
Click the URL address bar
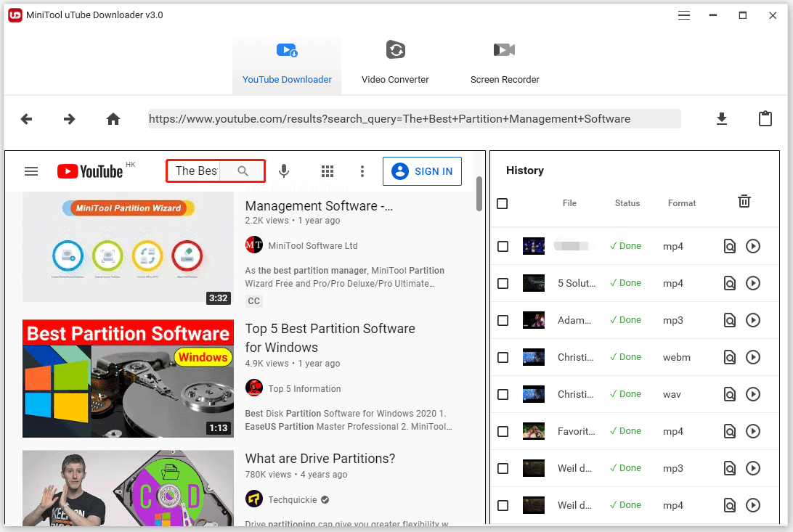[x=414, y=119]
